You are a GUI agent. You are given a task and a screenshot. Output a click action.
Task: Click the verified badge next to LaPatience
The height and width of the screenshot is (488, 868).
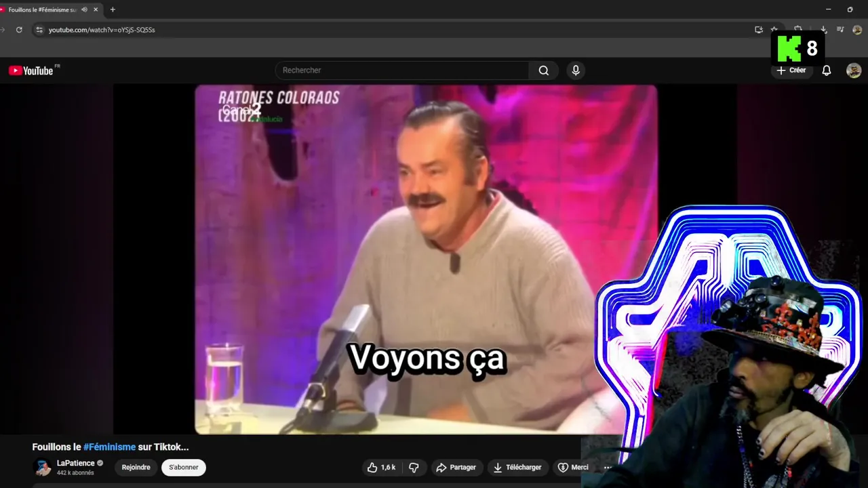click(100, 464)
